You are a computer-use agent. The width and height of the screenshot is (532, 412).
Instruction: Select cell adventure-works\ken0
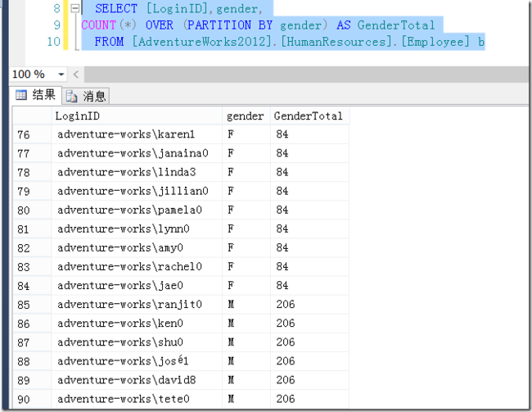coord(137,324)
